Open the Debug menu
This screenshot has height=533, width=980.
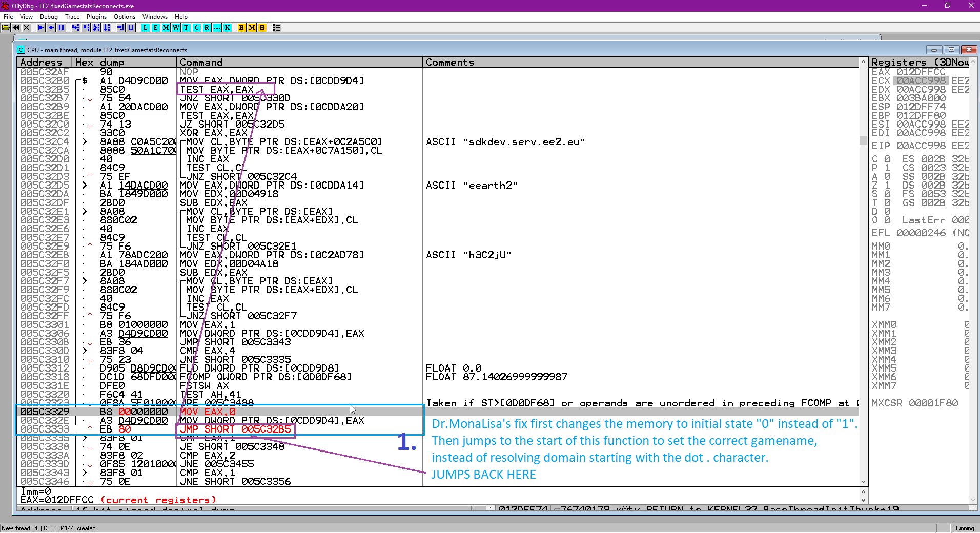(49, 17)
